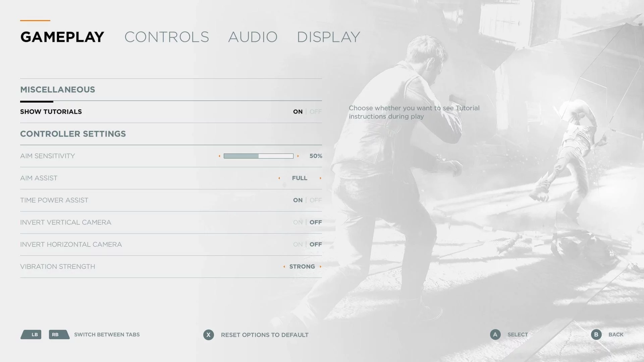This screenshot has width=644, height=362.
Task: Select the Vibration Strength row label
Action: click(58, 266)
